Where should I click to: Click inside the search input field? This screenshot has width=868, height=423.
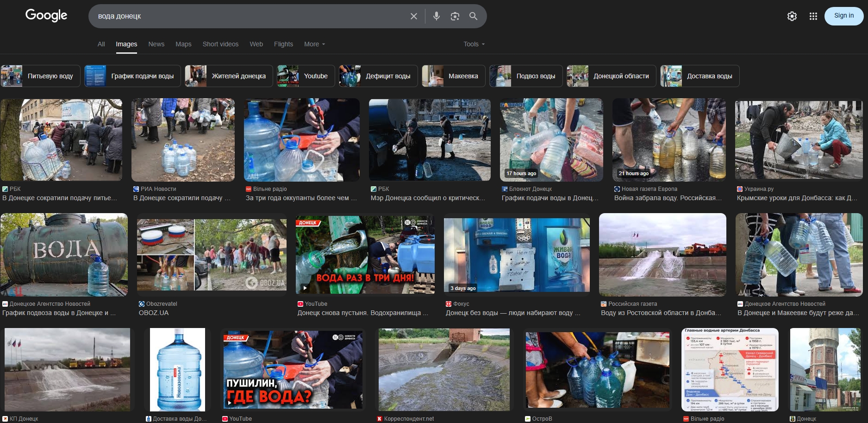click(250, 16)
